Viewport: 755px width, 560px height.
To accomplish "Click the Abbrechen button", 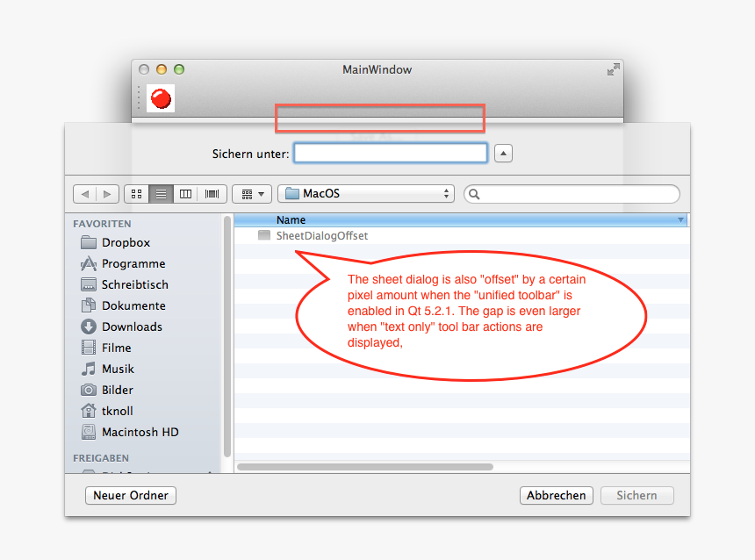I will 556,495.
